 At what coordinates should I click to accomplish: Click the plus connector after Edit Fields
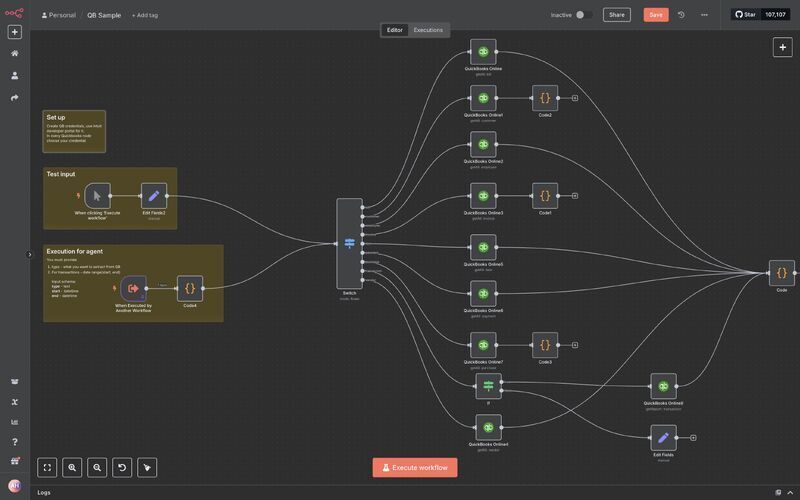pyautogui.click(x=693, y=438)
